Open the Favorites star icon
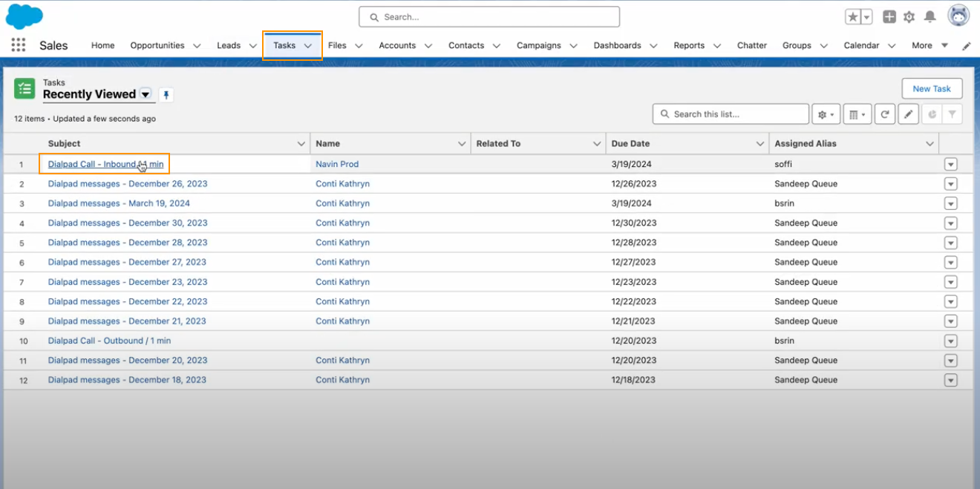 [x=853, y=16]
